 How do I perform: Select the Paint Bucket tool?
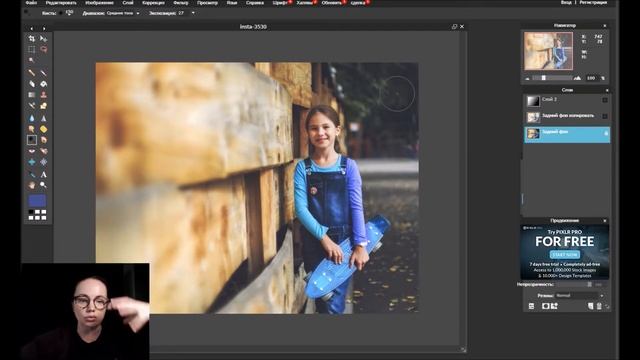(x=43, y=84)
